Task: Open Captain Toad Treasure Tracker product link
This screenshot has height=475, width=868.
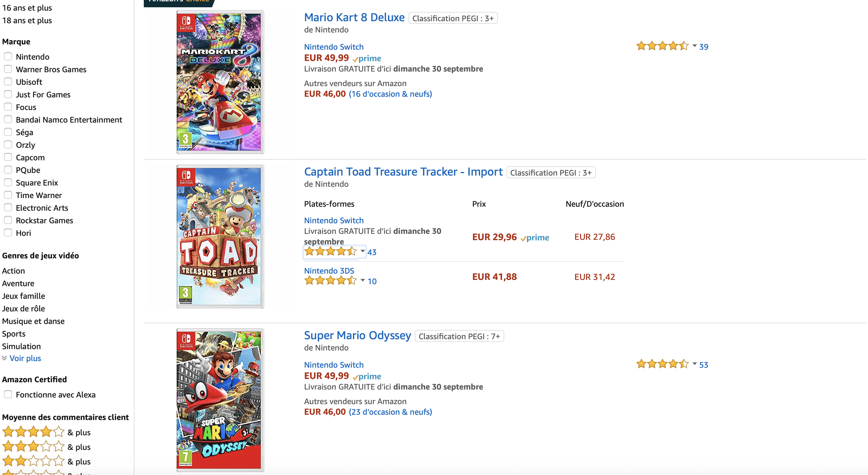Action: pyautogui.click(x=403, y=172)
